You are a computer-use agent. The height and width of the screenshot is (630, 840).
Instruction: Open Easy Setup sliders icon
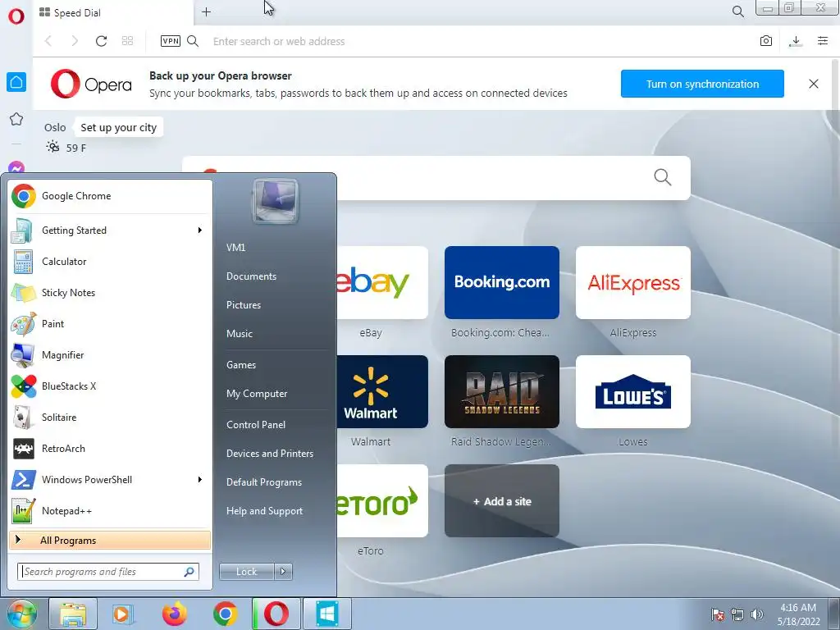(x=823, y=41)
